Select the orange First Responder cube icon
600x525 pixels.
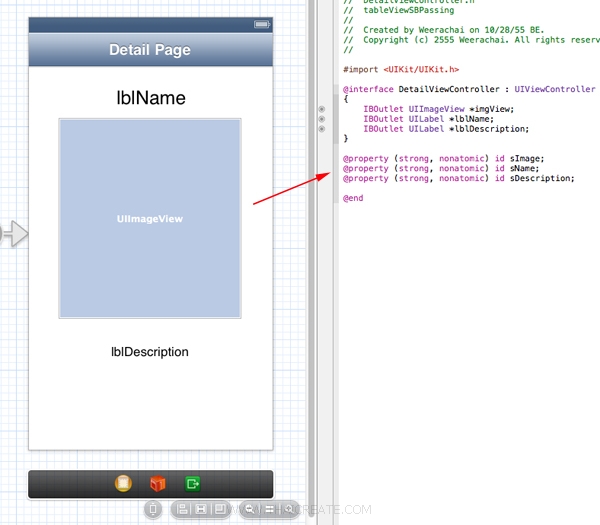coord(158,484)
